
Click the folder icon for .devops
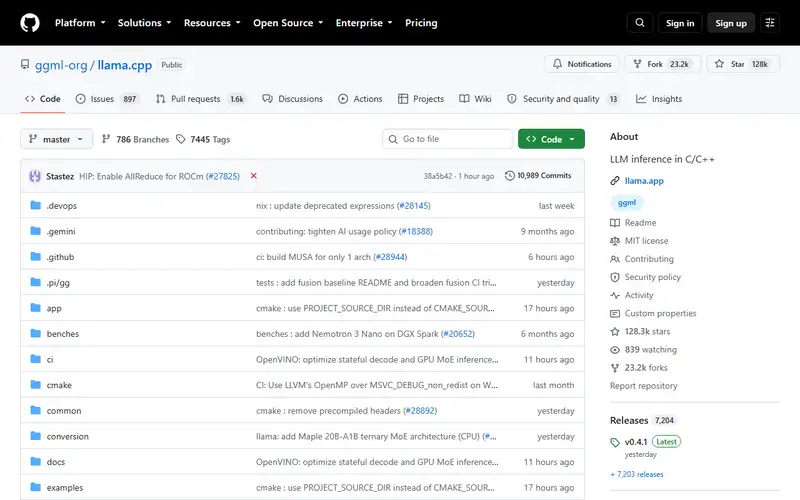[35, 205]
